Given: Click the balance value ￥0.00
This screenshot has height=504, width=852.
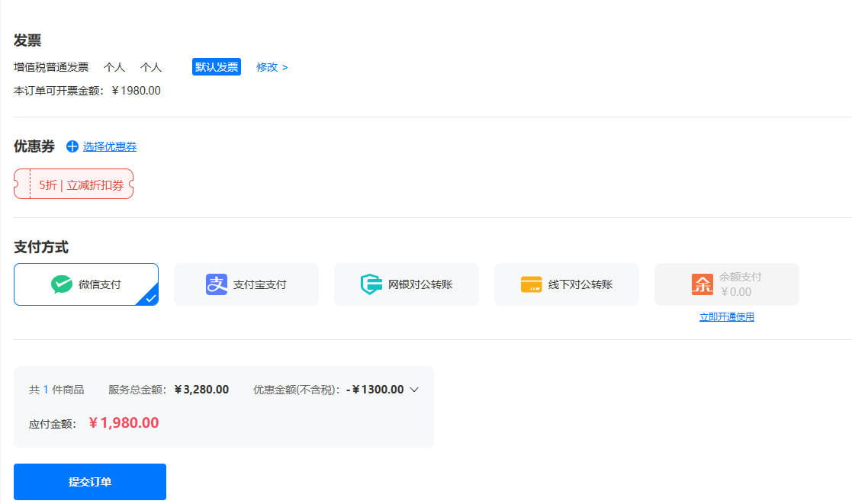Looking at the screenshot, I should [736, 292].
